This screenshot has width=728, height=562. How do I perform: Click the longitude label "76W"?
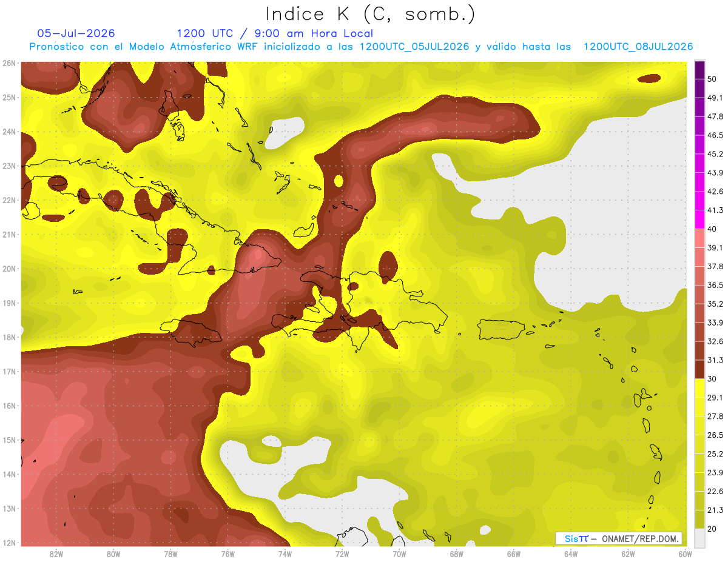point(227,554)
